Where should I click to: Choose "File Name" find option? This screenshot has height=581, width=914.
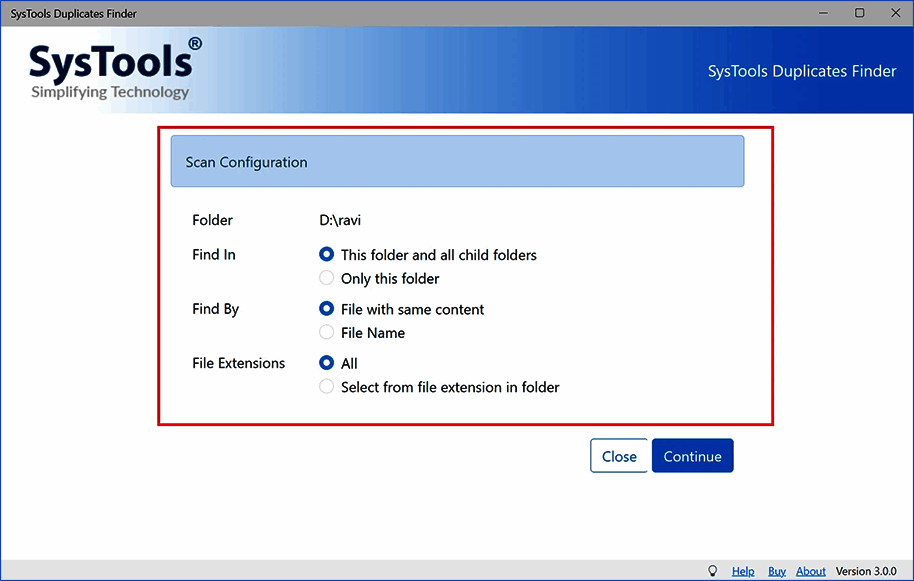(327, 333)
